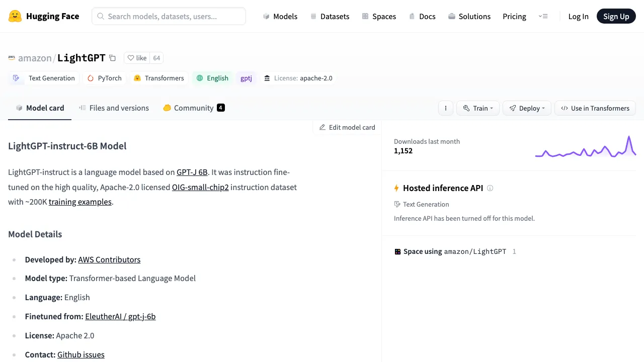The height and width of the screenshot is (362, 644).
Task: Click the LightGPT-instruct-6B Model heading
Action: pos(67,146)
